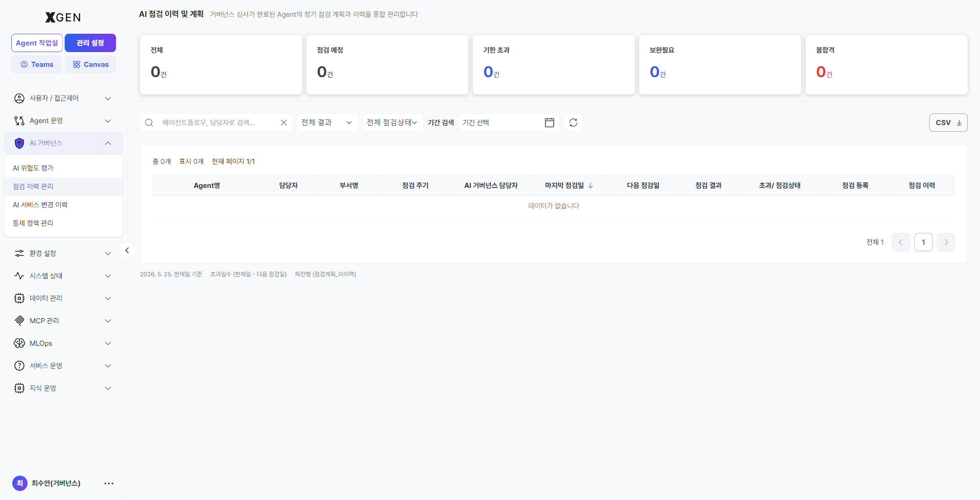Viewport: 980px width, 500px height.
Task: Open the Agent 작업실 button
Action: click(37, 43)
